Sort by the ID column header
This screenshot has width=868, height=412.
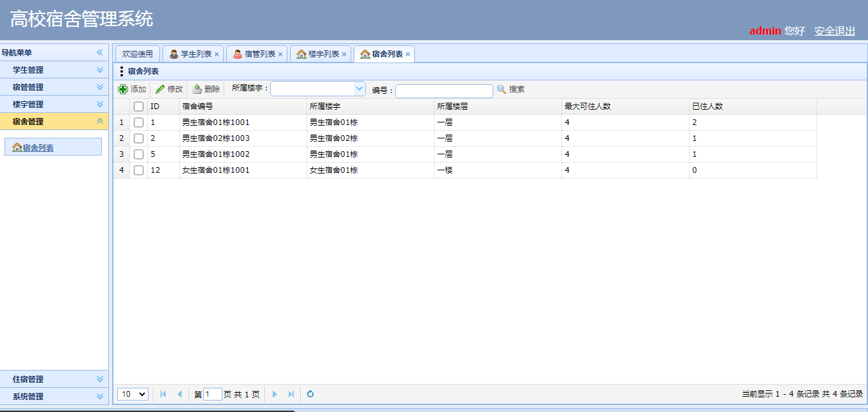163,107
